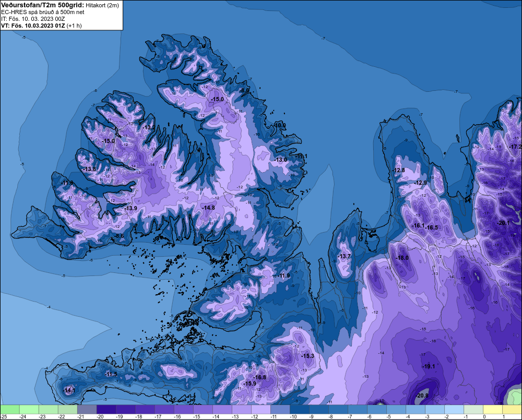Click the -15.3 temperature label
The image size is (522, 420).
pos(307,356)
